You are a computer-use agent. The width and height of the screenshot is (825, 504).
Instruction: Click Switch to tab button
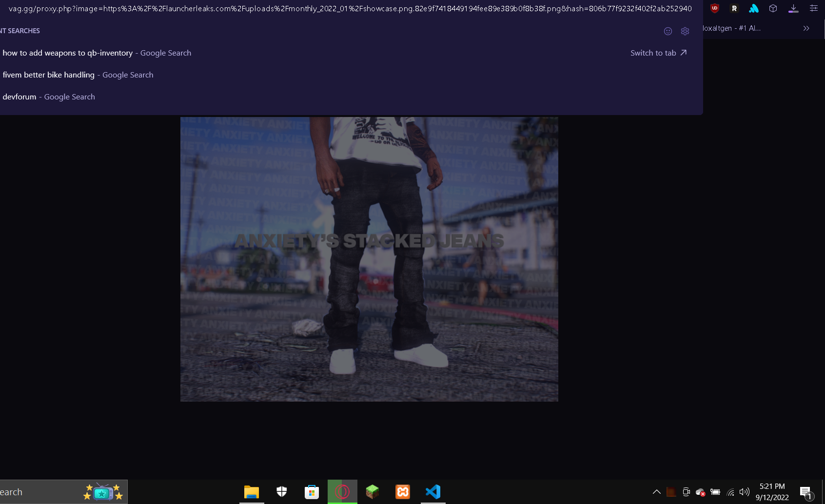(x=658, y=53)
